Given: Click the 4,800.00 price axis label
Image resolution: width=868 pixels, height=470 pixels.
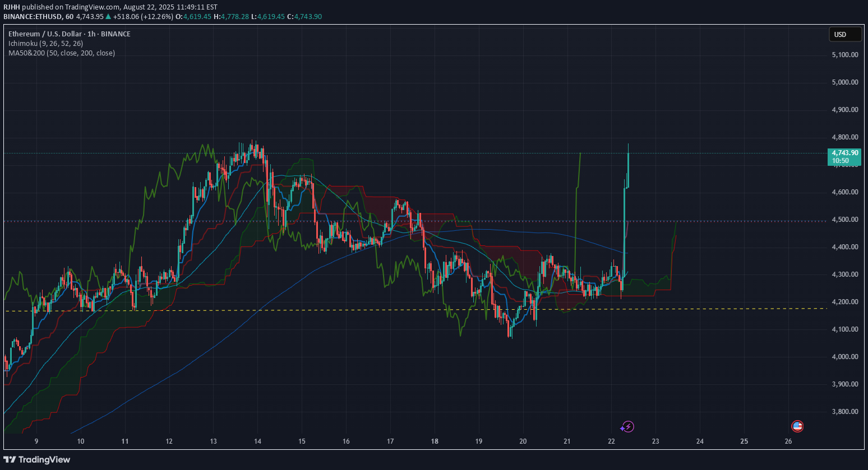Looking at the screenshot, I should 845,137.
